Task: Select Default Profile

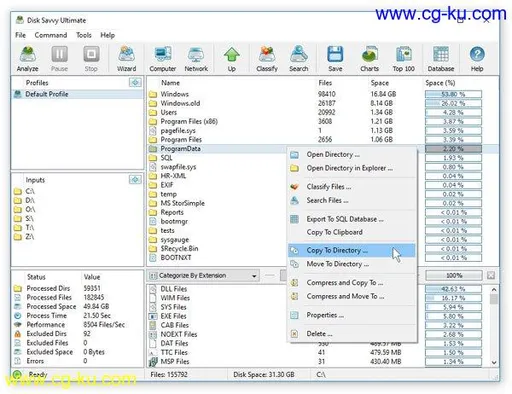Action: coord(77,94)
